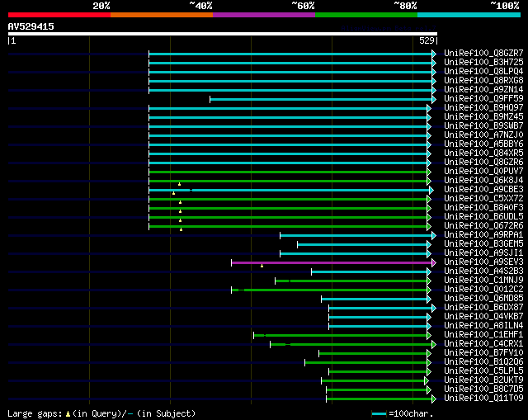The height and width of the screenshot is (420, 528).
Task: Select UniRef100_B9SWB7 label
Action: tap(483, 126)
